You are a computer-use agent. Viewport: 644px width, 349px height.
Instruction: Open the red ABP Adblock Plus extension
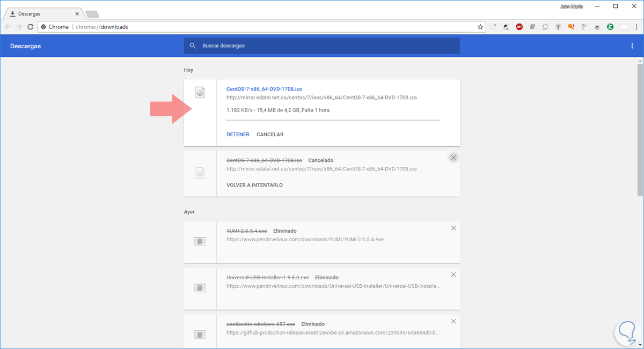pos(519,26)
